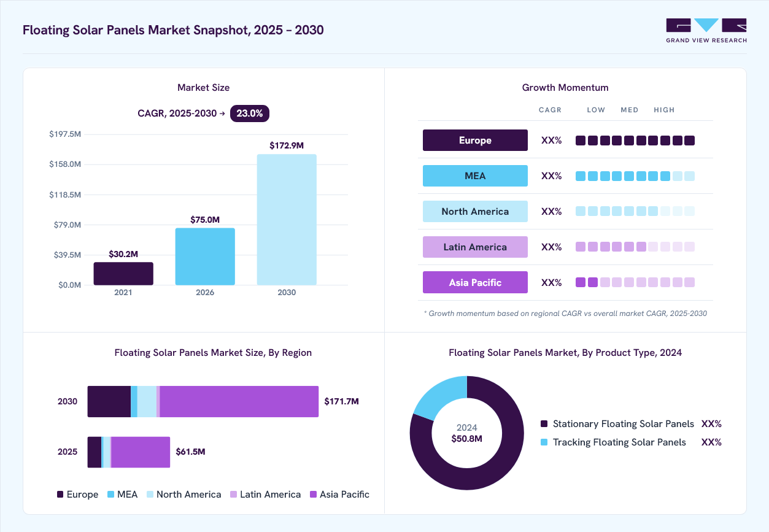This screenshot has width=769, height=532.
Task: Click the MEA legend swatch in region chart
Action: pos(110,494)
